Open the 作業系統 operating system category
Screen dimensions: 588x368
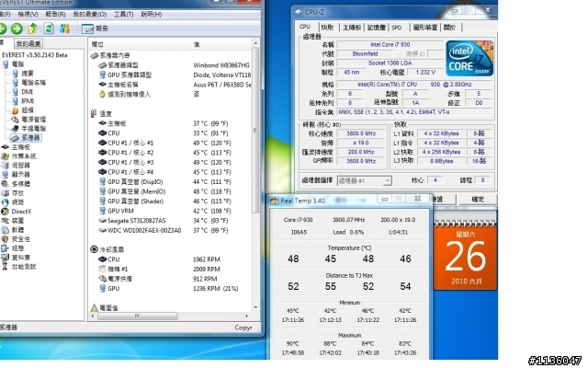coord(18,156)
